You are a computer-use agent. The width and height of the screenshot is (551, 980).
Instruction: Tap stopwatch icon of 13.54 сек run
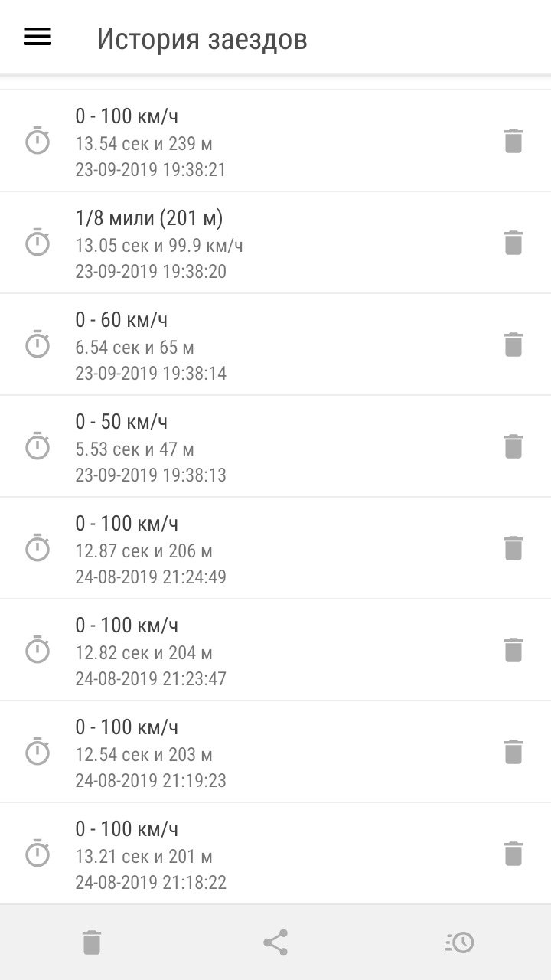click(x=37, y=141)
